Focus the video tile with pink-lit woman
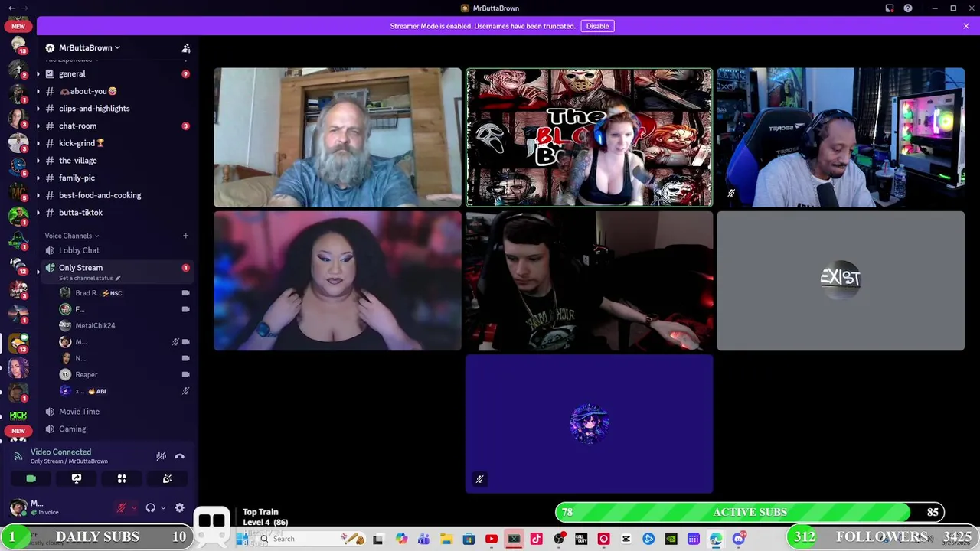980x551 pixels. [338, 281]
